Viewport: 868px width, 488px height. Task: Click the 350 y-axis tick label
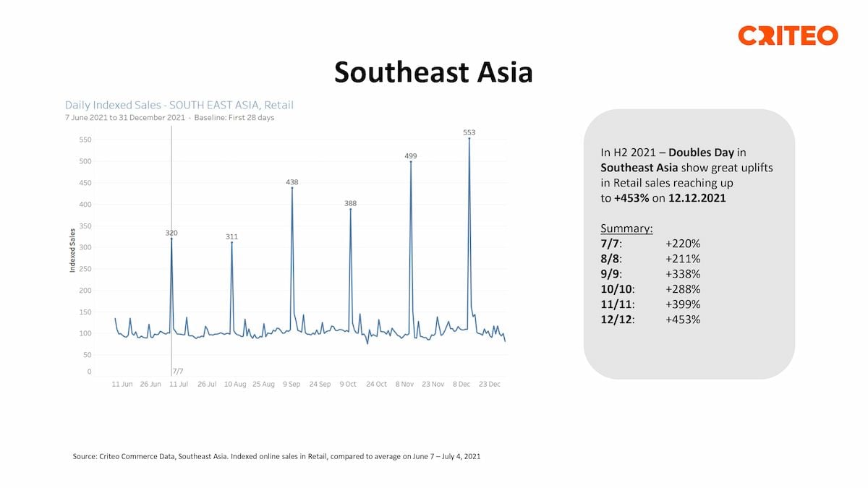click(85, 226)
